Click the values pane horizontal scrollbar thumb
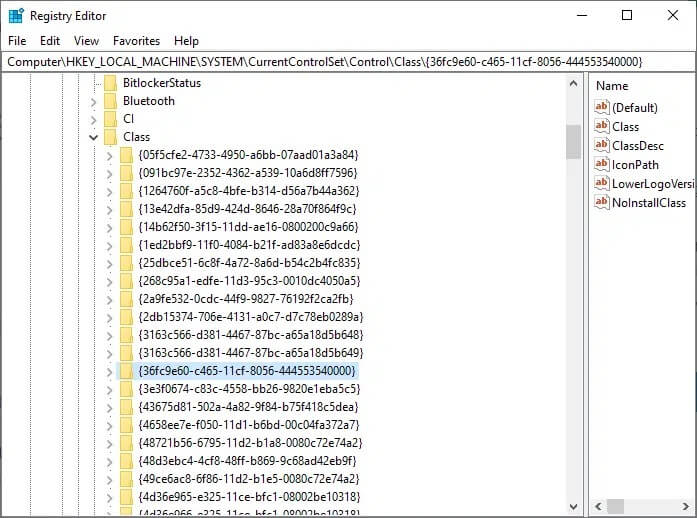The image size is (697, 518). [x=616, y=506]
